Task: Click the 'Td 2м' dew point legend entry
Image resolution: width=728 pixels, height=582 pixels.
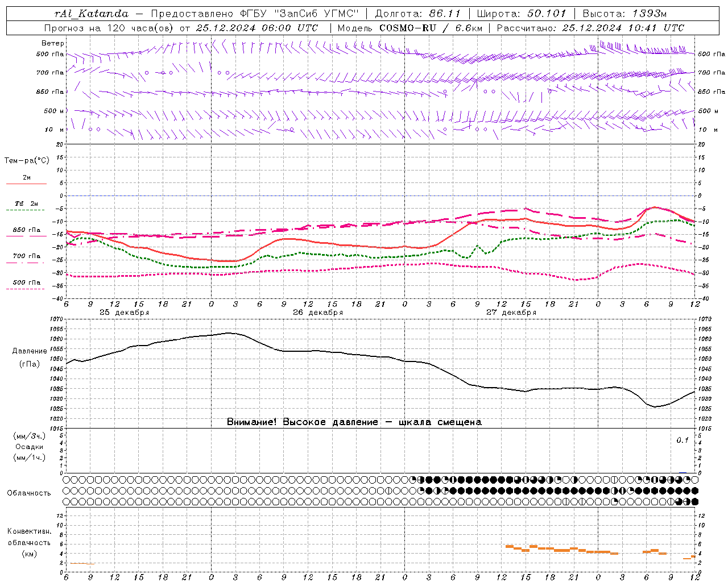Action: click(x=27, y=203)
